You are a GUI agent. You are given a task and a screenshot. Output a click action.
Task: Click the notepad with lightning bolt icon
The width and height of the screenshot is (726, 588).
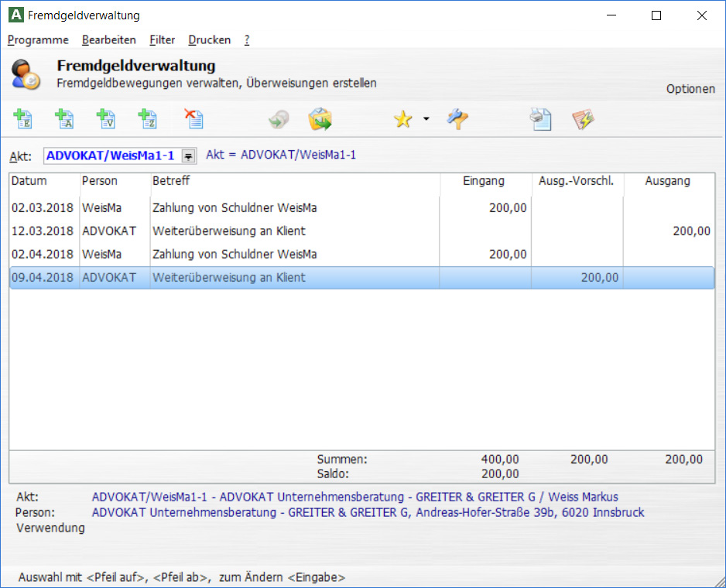(583, 119)
